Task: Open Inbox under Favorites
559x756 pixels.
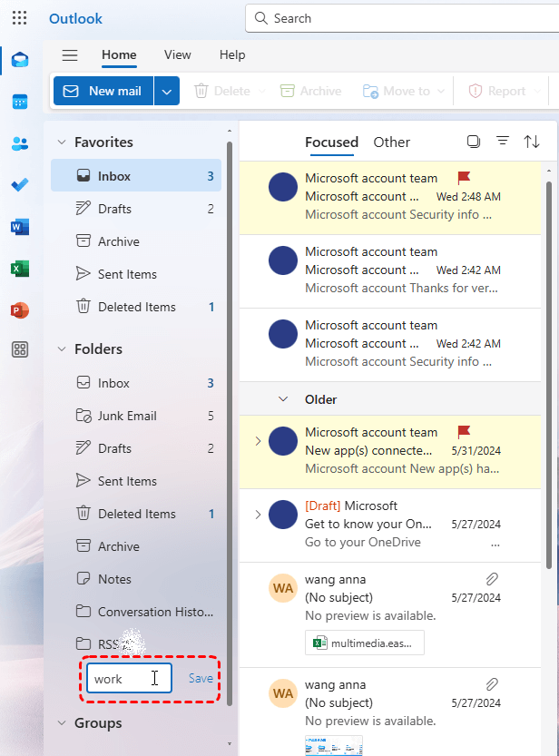Action: 136,175
